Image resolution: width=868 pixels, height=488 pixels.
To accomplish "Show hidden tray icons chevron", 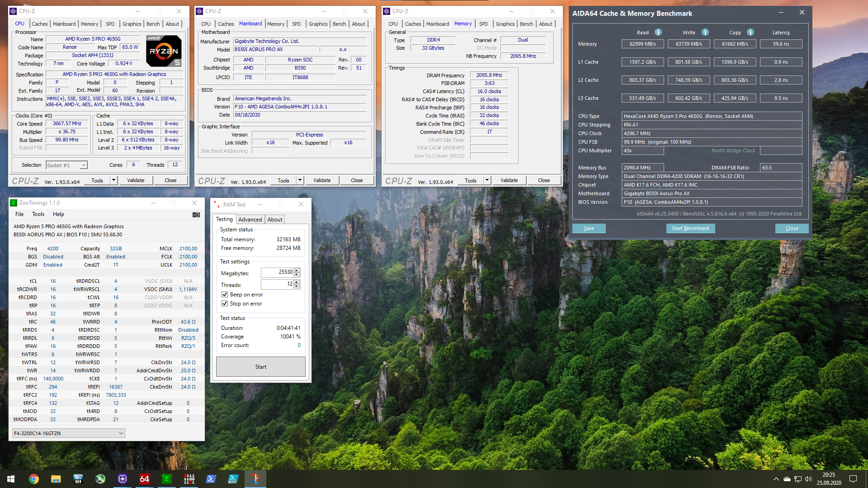I will 776,479.
